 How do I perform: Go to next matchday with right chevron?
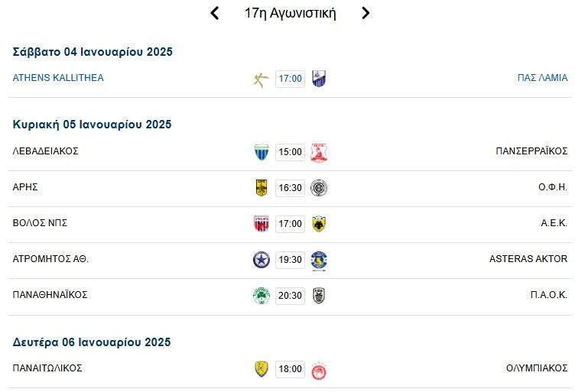(x=365, y=13)
